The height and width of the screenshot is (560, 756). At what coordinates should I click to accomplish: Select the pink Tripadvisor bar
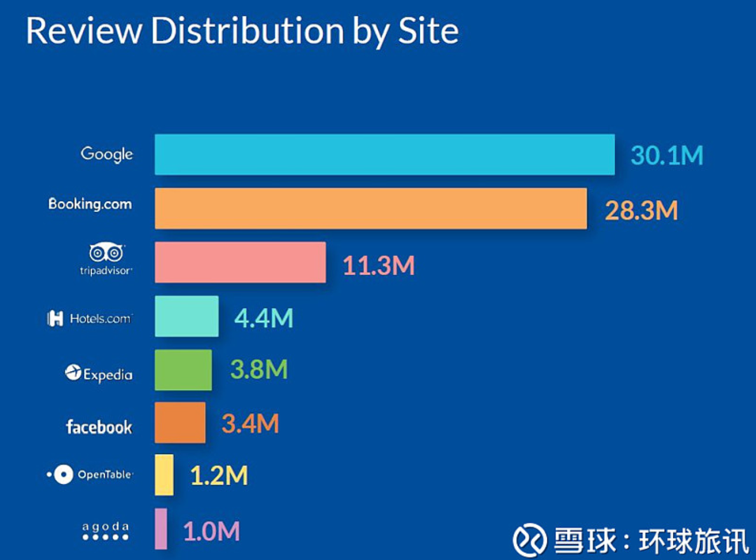[x=240, y=262]
